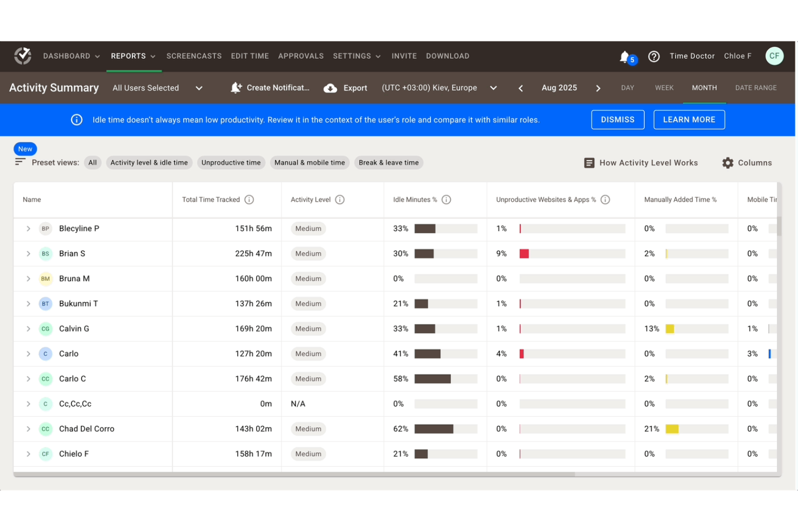
Task: Expand the row for Brian S
Action: coord(28,253)
